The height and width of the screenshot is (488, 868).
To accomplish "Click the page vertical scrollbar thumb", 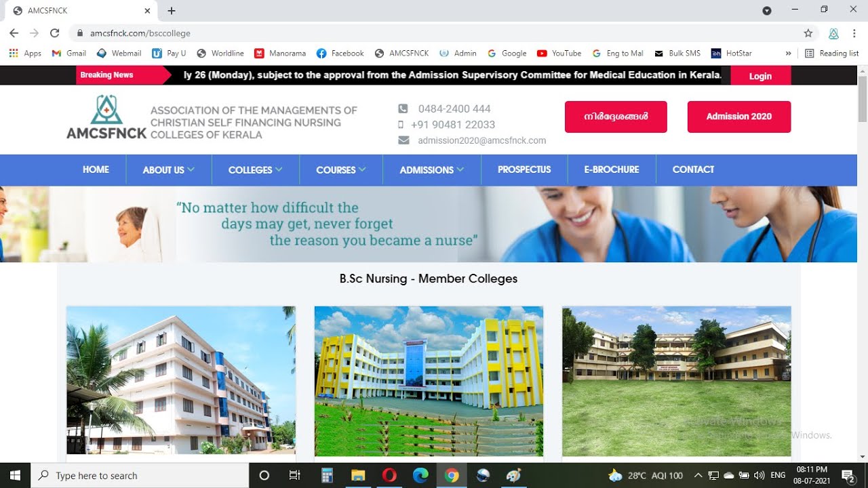I will 863,99.
